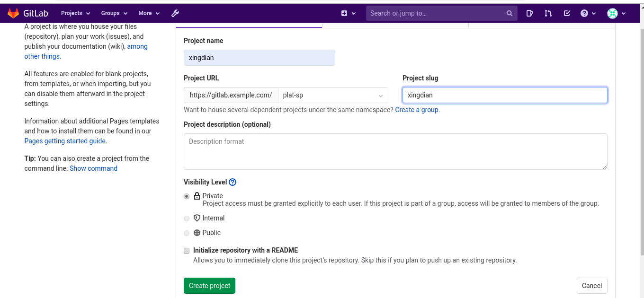The height and width of the screenshot is (298, 644).
Task: Open the to-do list checkmark icon
Action: click(x=567, y=13)
